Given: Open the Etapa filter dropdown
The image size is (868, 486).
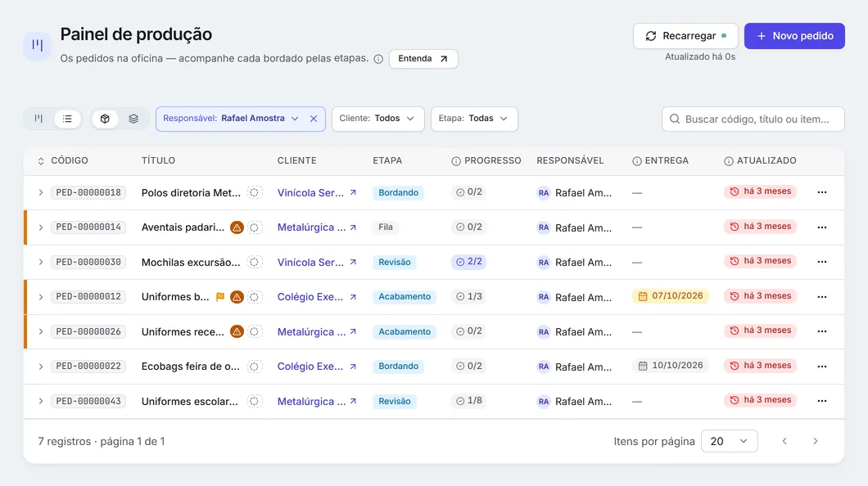Looking at the screenshot, I should pyautogui.click(x=474, y=119).
